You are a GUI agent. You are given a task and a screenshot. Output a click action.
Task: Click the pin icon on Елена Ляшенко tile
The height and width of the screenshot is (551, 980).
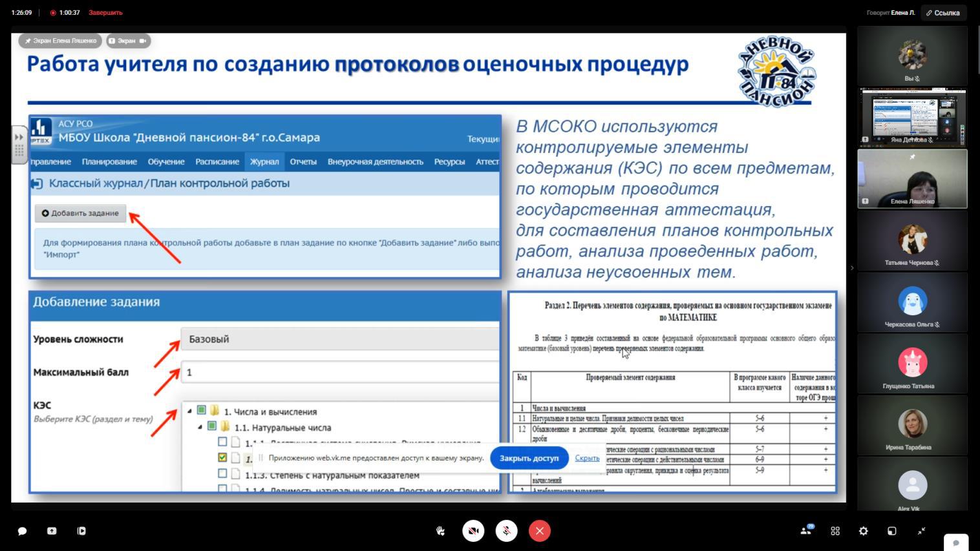(912, 157)
